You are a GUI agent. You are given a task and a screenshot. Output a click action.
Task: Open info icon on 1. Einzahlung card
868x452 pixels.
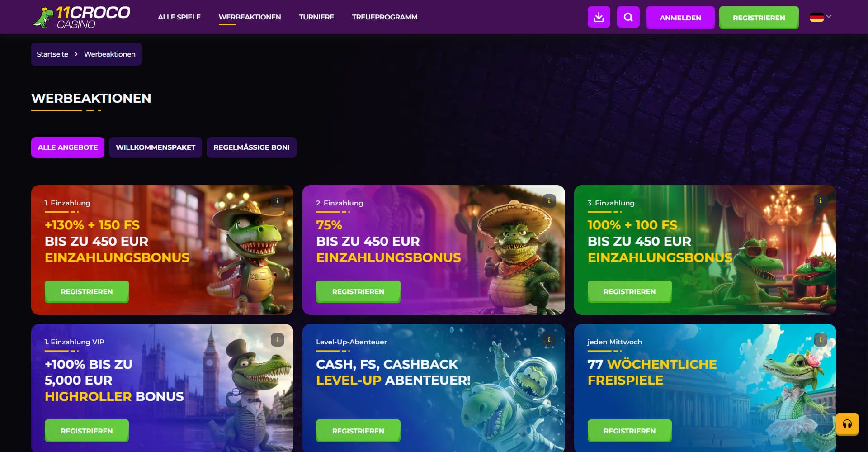(277, 200)
